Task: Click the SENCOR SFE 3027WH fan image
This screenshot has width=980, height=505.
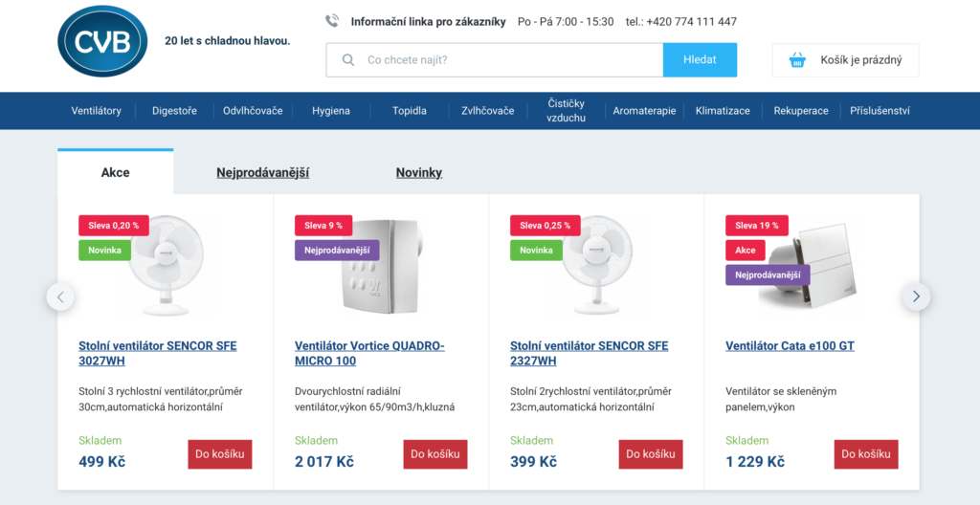Action: click(166, 266)
